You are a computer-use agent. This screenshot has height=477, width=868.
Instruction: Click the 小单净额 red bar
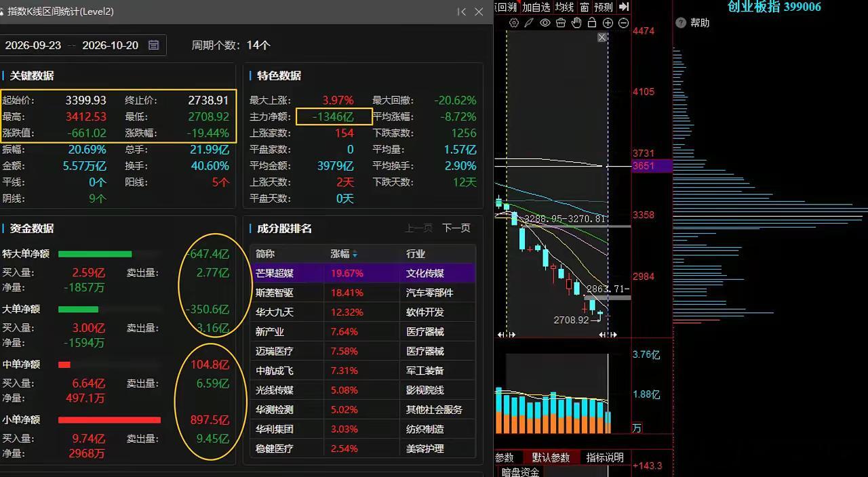(109, 420)
